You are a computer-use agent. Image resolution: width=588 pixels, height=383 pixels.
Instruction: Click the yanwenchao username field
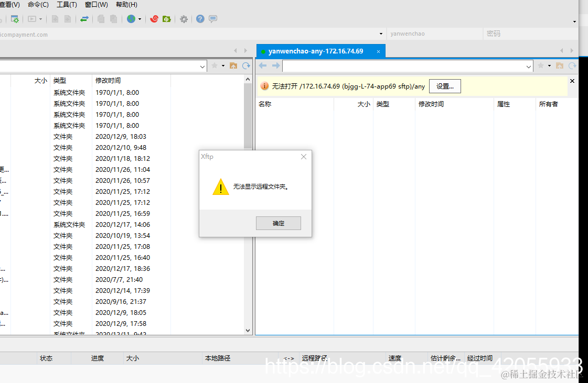click(434, 34)
